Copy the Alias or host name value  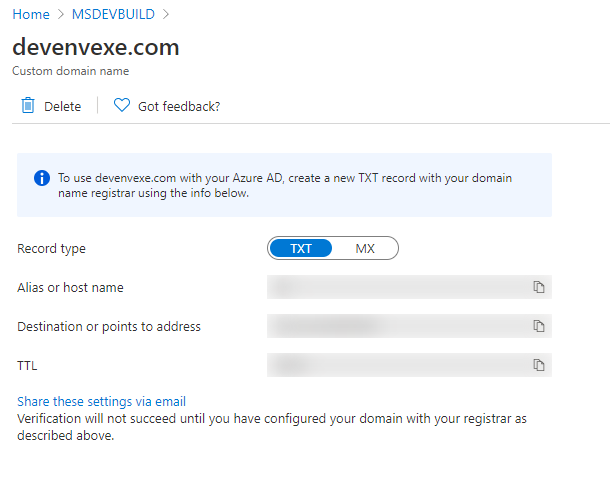click(x=538, y=288)
